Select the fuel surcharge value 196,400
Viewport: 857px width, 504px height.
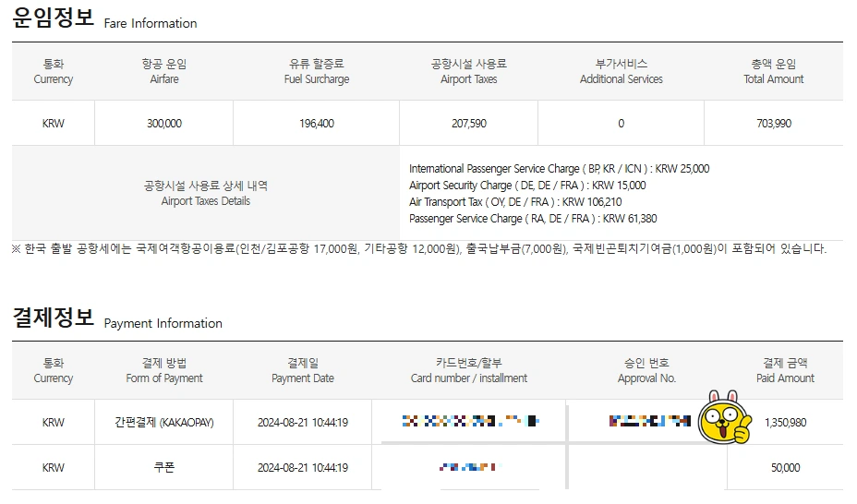point(317,124)
